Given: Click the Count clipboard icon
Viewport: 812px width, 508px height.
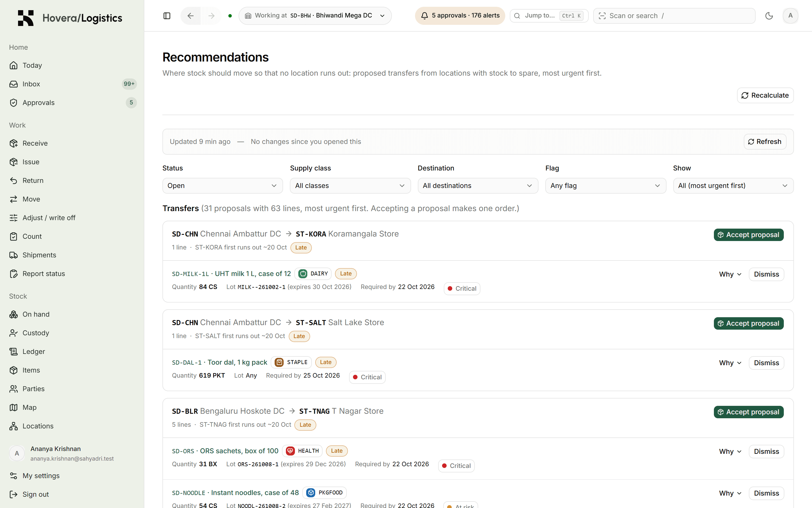Looking at the screenshot, I should [14, 237].
